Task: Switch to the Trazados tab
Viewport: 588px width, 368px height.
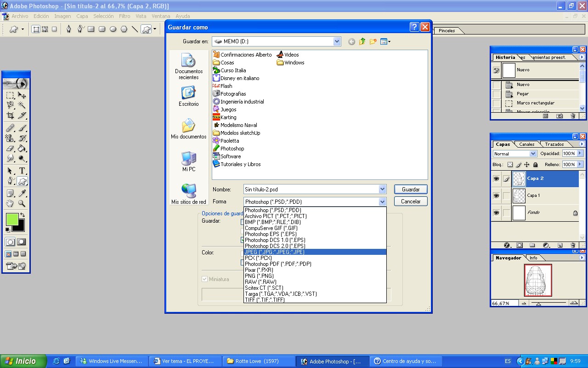Action: pos(554,144)
